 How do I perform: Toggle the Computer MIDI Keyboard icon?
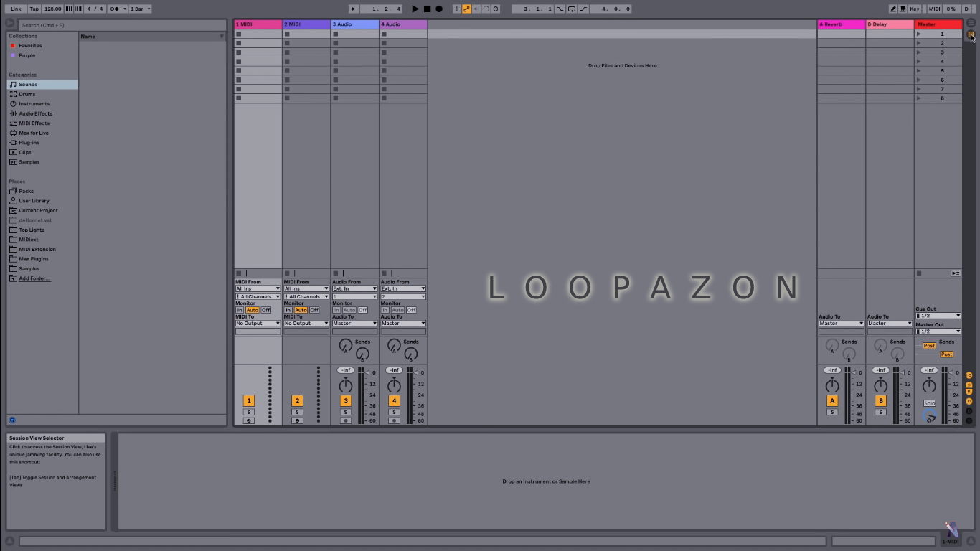tap(903, 9)
